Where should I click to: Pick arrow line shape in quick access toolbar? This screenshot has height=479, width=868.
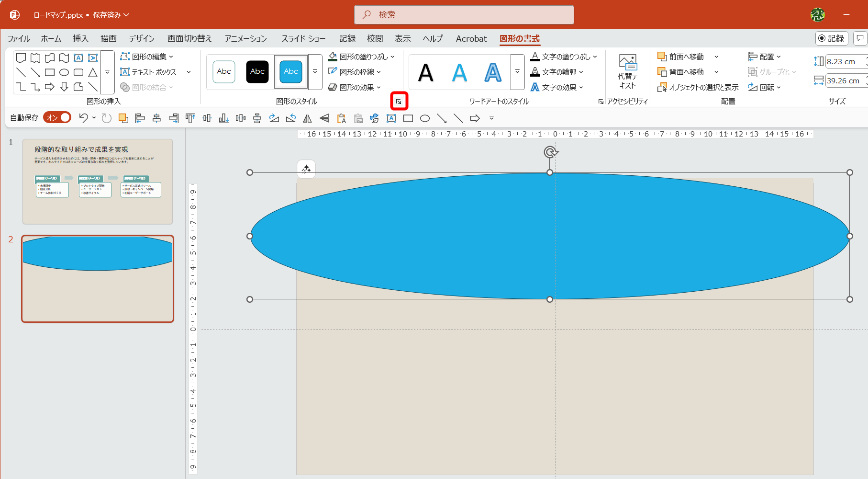[x=442, y=118]
